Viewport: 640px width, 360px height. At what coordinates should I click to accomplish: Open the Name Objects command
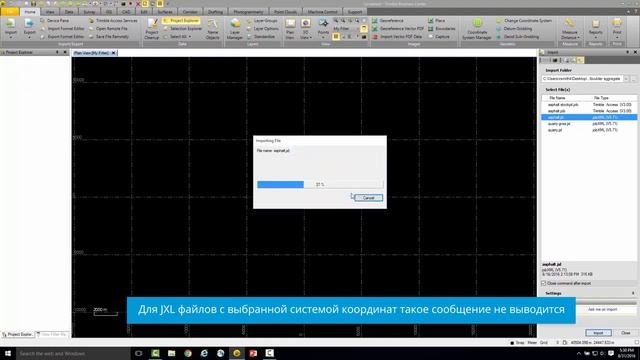coord(212,29)
